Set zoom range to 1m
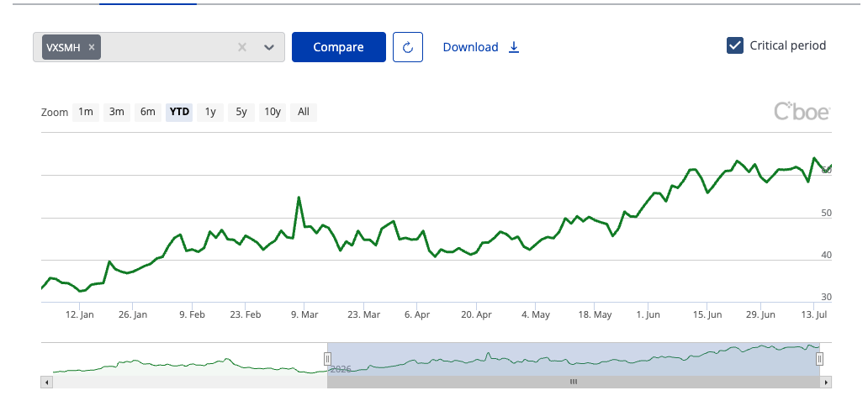 tap(85, 112)
